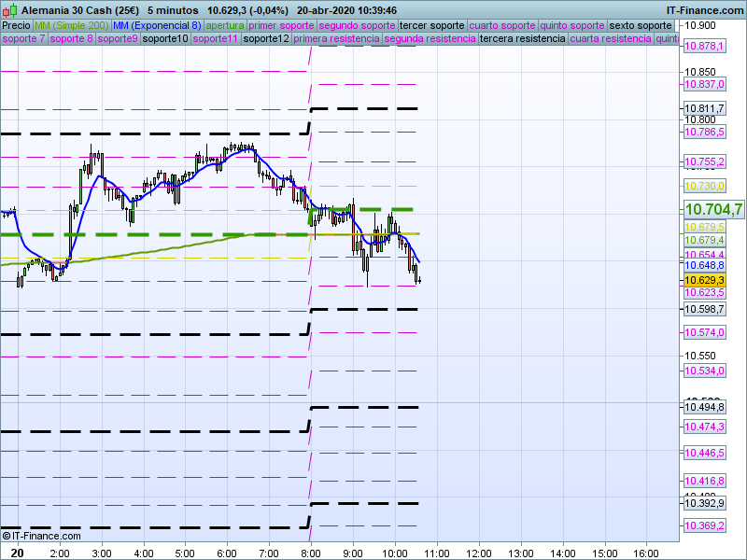Select the blue 10.648,8 EMA price tag

point(705,266)
